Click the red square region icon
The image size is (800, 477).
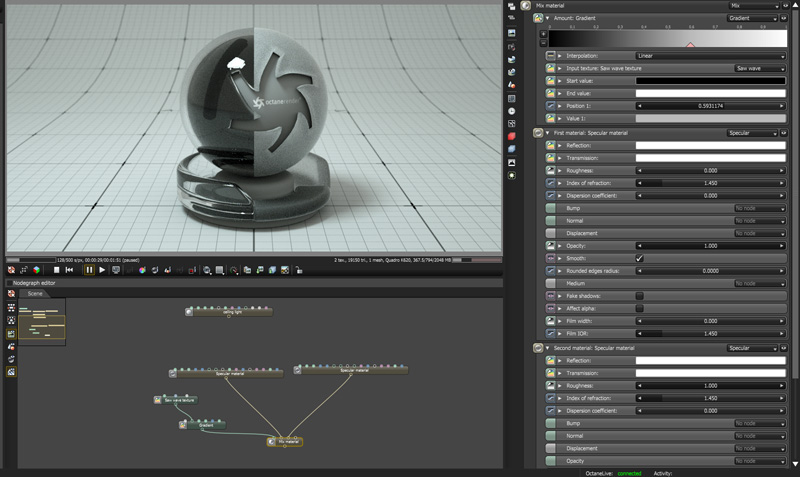[192, 270]
